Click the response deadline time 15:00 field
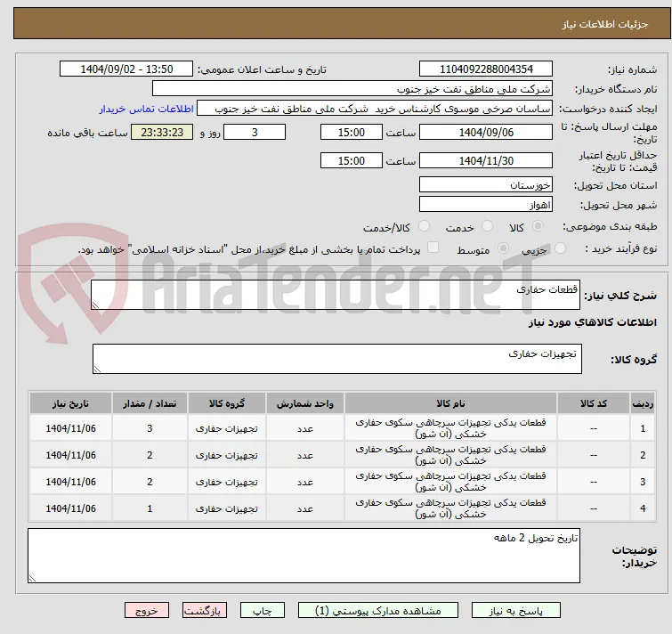 coord(351,132)
